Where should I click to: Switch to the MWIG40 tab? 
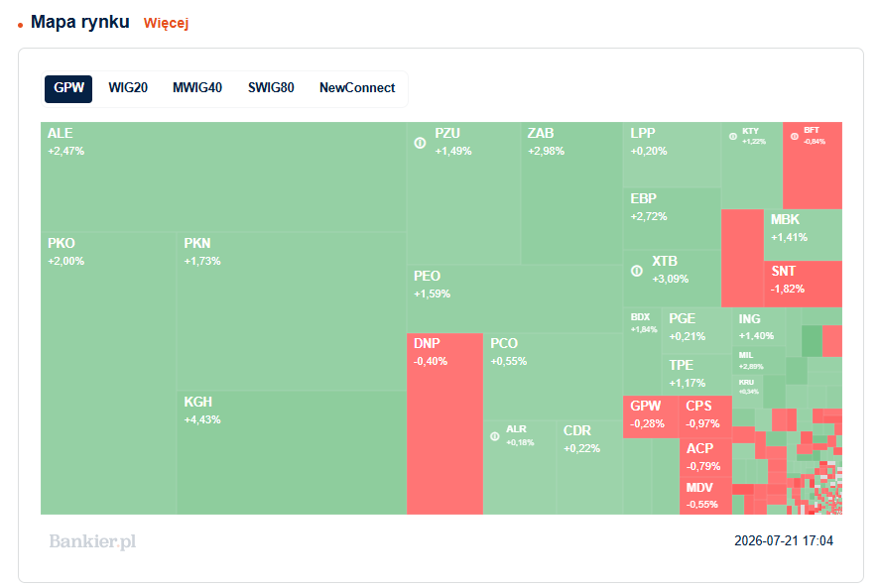click(197, 88)
